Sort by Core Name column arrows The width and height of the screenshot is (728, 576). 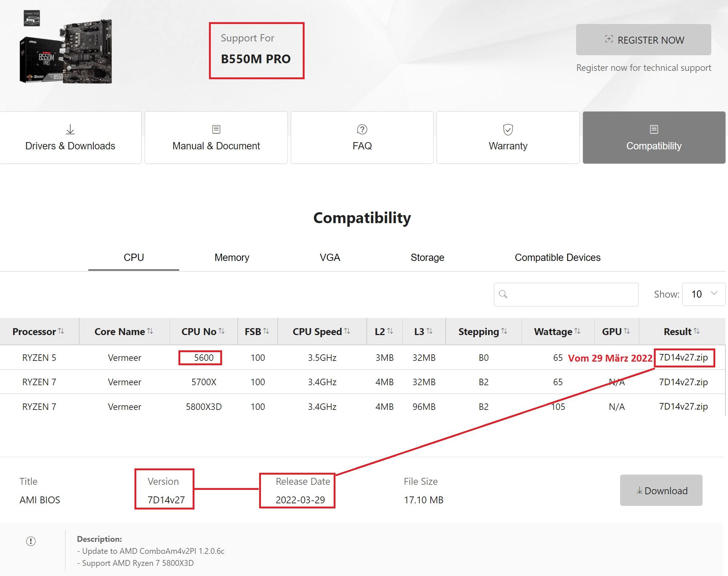tap(150, 331)
